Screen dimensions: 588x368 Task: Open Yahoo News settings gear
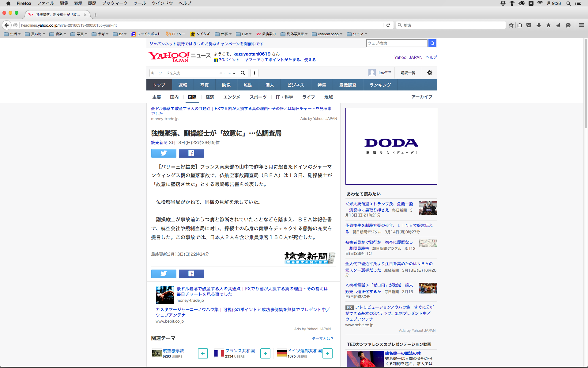429,73
